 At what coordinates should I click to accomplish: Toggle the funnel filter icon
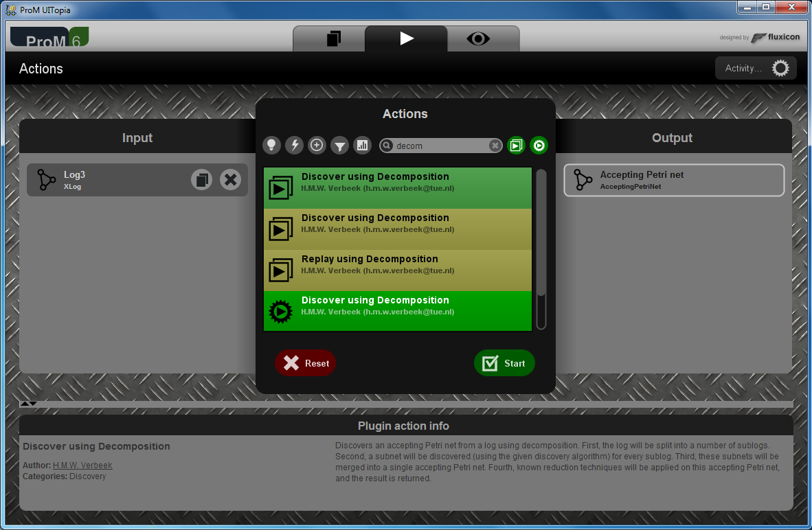[340, 146]
